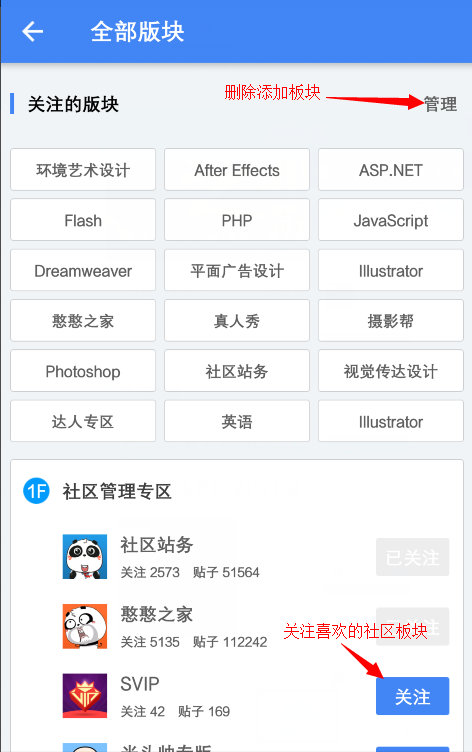Screen dimensions: 472x752
Task: Open the 摄影帮 board
Action: 391,321
